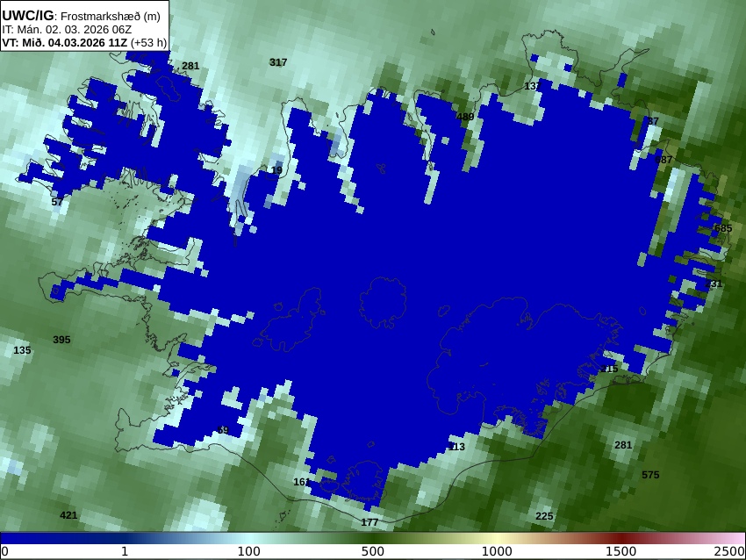Click the value label '489' on the map
Screen dimensions: 746x560
(465, 117)
